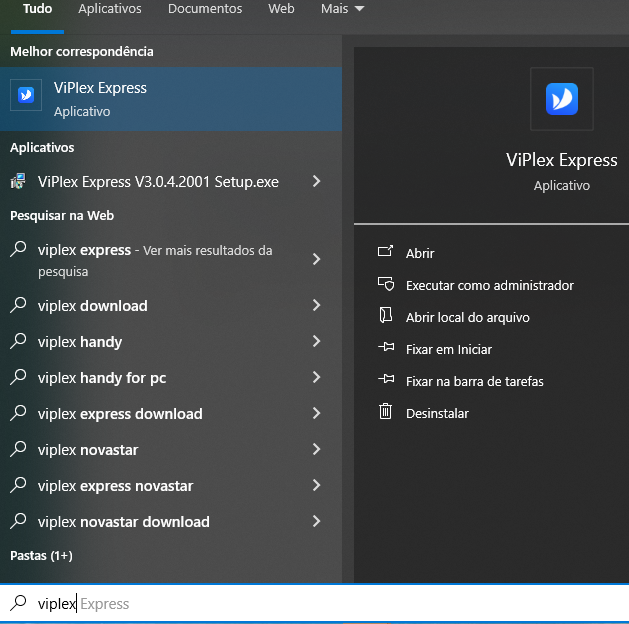Choose Executar como administrador

pyautogui.click(x=489, y=285)
